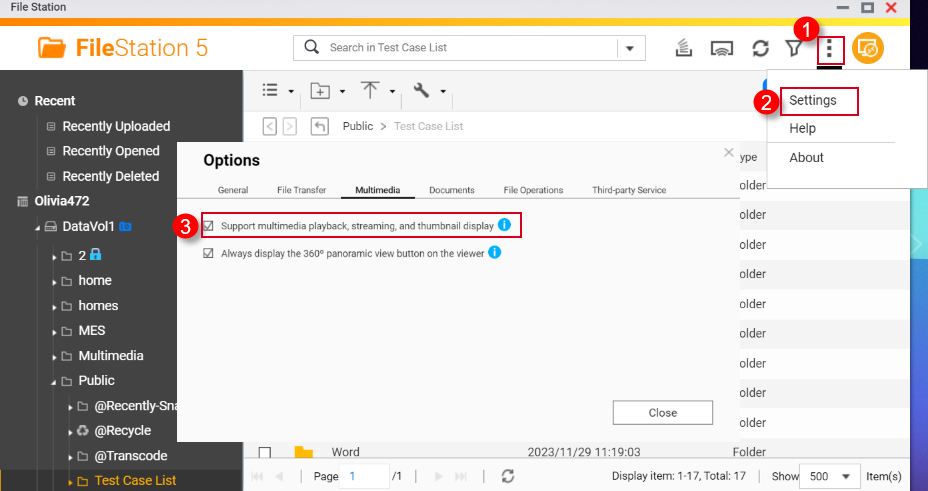Select Settings from the dropdown menu
This screenshot has width=928, height=491.
(x=812, y=100)
